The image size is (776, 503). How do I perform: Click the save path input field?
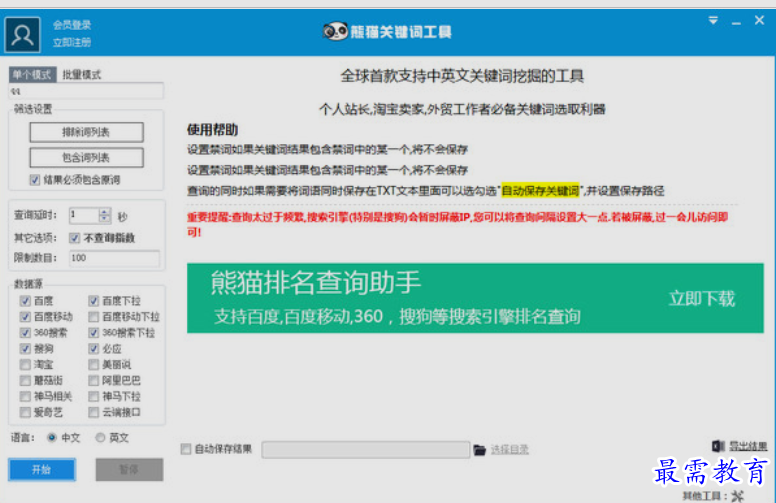pyautogui.click(x=366, y=450)
